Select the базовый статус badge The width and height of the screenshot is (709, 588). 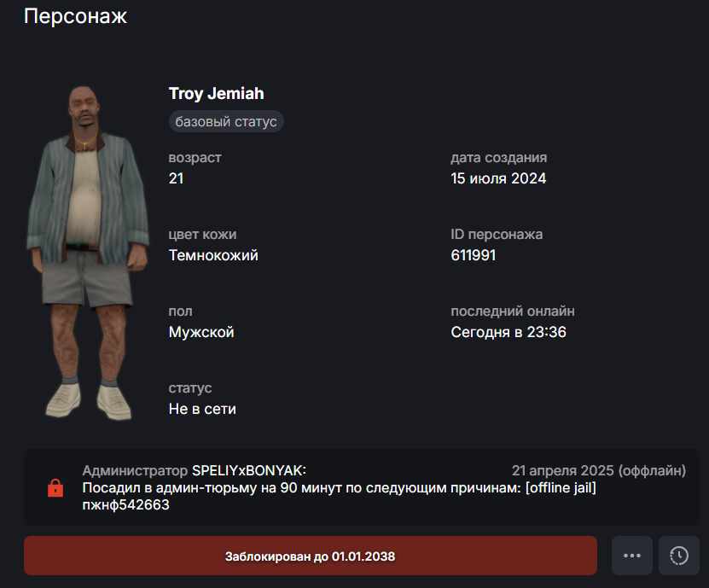tap(226, 122)
